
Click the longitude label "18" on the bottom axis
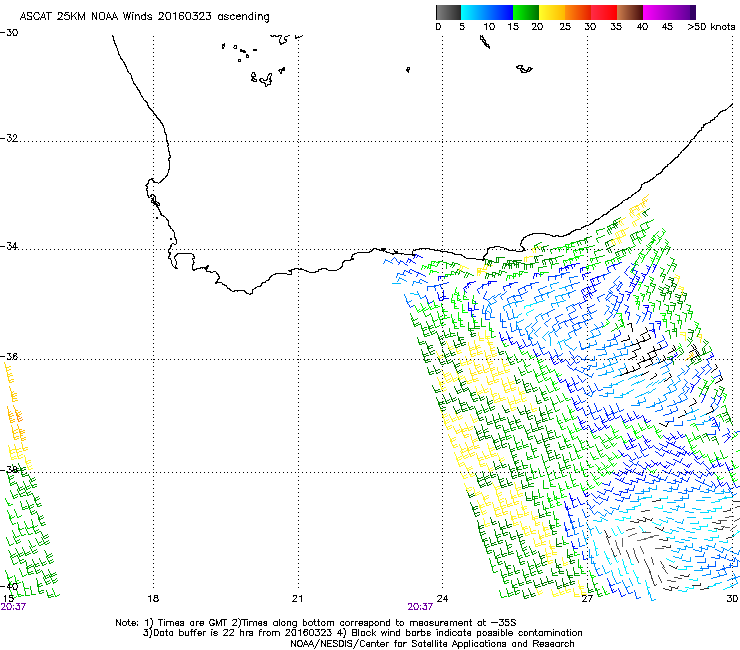pyautogui.click(x=153, y=599)
